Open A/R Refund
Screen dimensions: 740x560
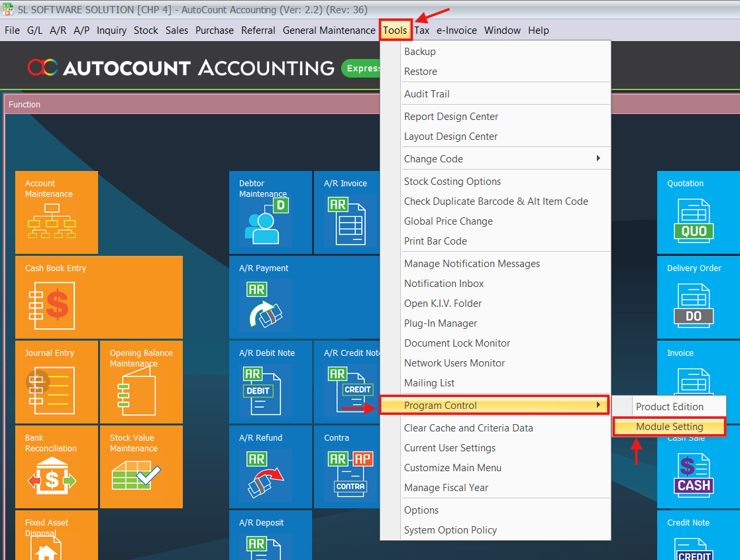tap(270, 467)
